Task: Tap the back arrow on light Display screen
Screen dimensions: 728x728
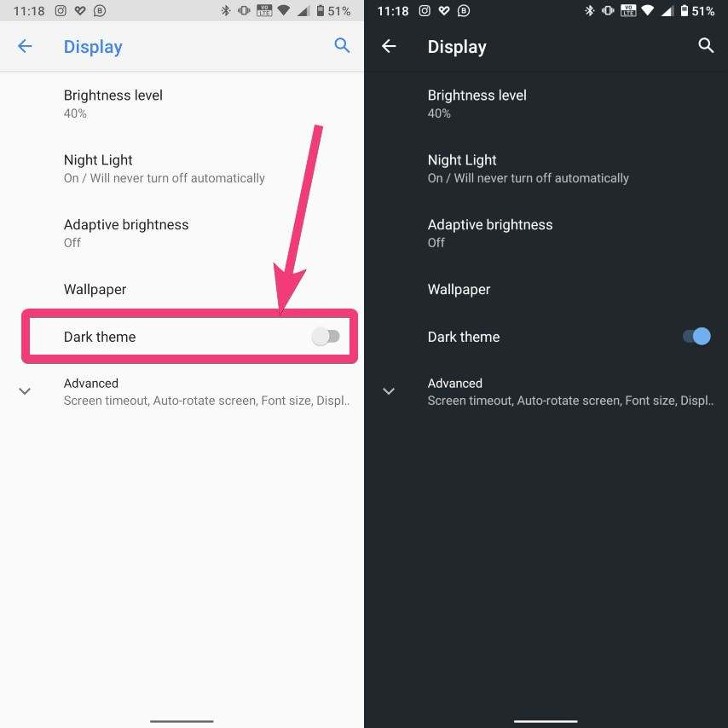Action: (x=25, y=46)
